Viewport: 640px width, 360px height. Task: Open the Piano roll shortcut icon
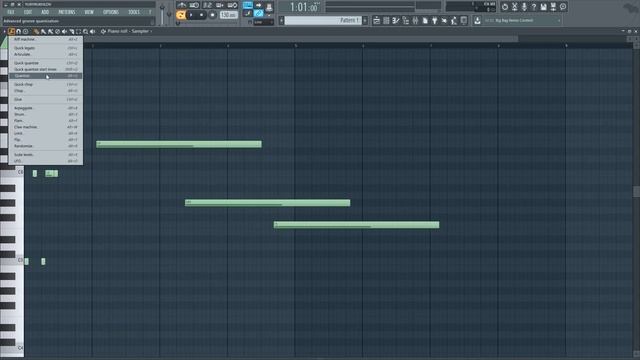(396, 20)
